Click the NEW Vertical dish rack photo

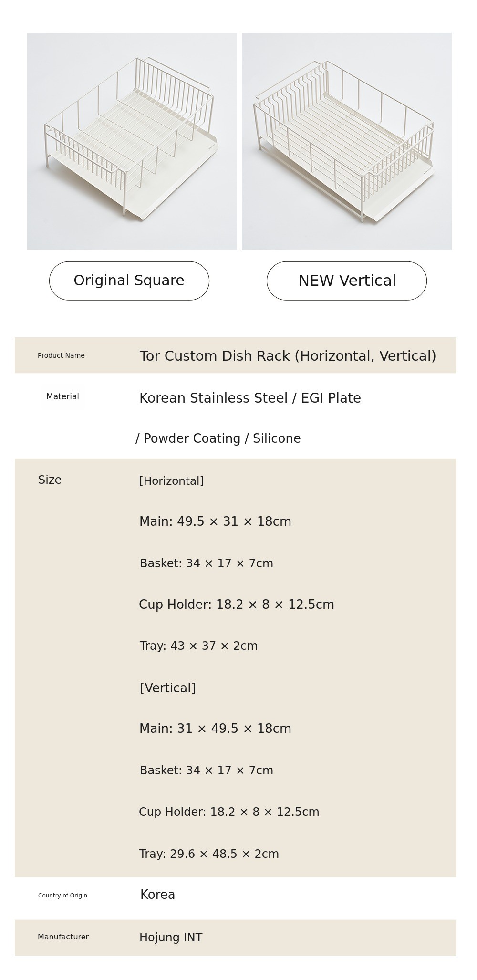pyautogui.click(x=347, y=142)
